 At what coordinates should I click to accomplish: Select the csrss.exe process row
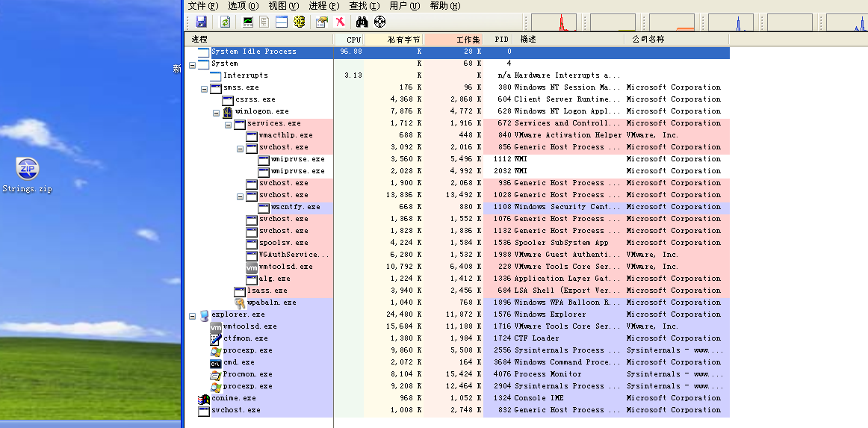coord(459,99)
